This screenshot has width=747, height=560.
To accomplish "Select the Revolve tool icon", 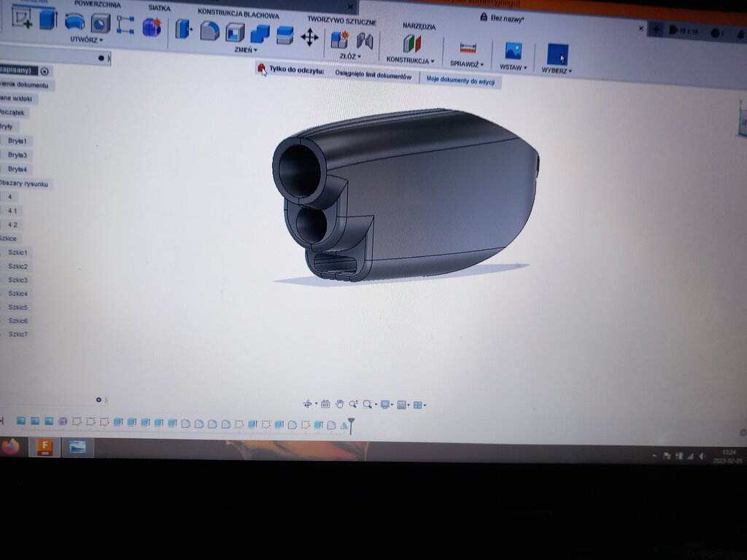I will pyautogui.click(x=74, y=22).
